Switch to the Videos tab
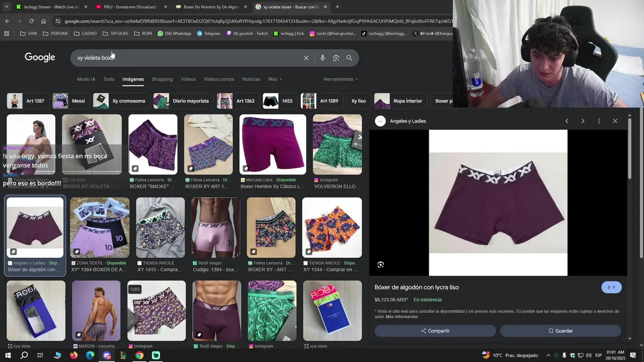The width and height of the screenshot is (644, 362). (188, 79)
